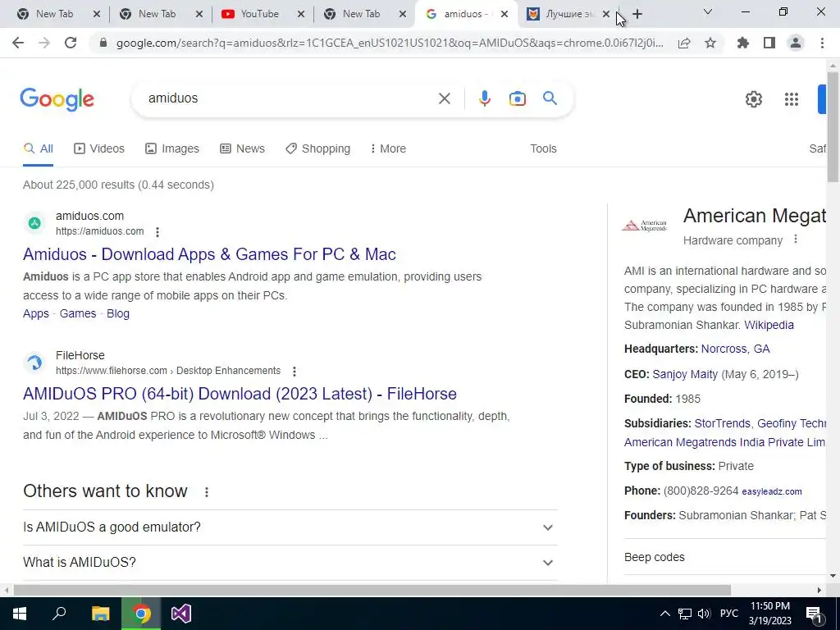
Task: Open Sanjoy Maity CEO link
Action: (x=685, y=374)
